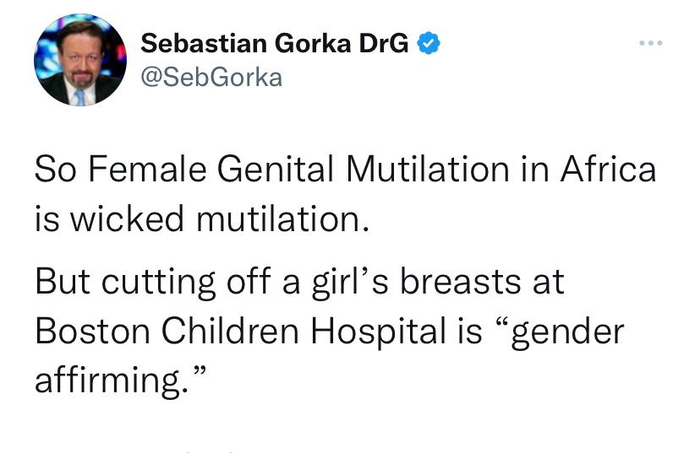Open the three-dot more options menu
The image size is (700, 453).
(x=652, y=46)
